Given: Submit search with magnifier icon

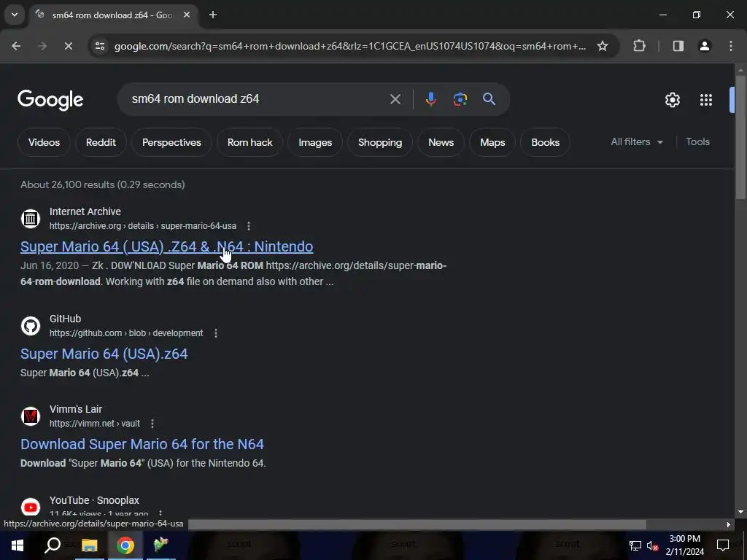Looking at the screenshot, I should click(x=489, y=99).
